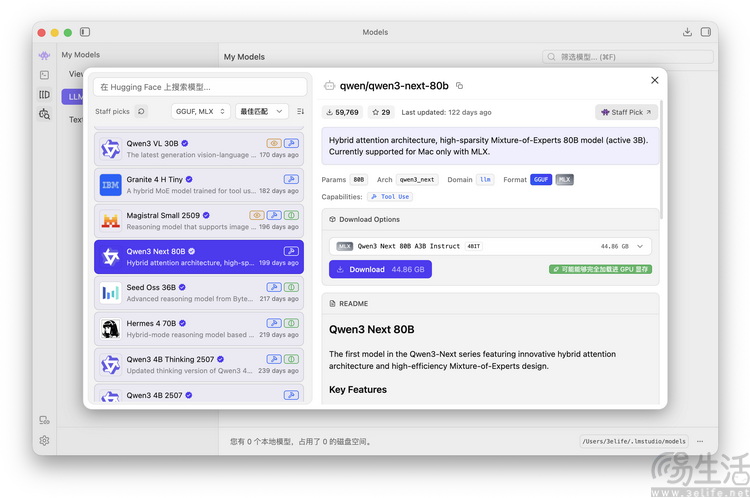Click the model details vertical scrollbar
The width and height of the screenshot is (750, 498).
tap(662, 159)
